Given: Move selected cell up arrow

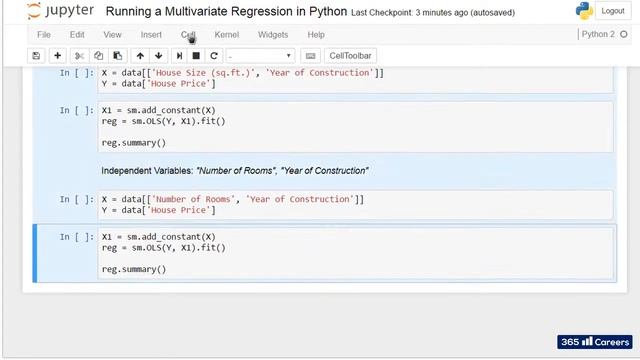Looking at the screenshot, I should tap(140, 56).
